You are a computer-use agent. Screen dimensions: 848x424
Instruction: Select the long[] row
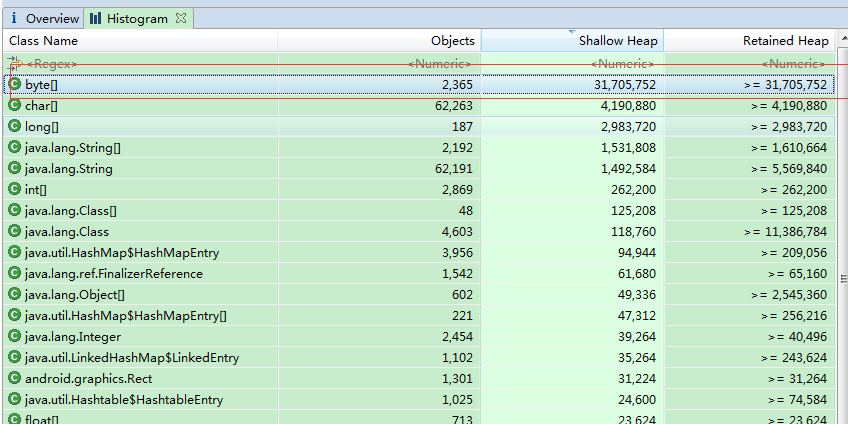pos(419,127)
